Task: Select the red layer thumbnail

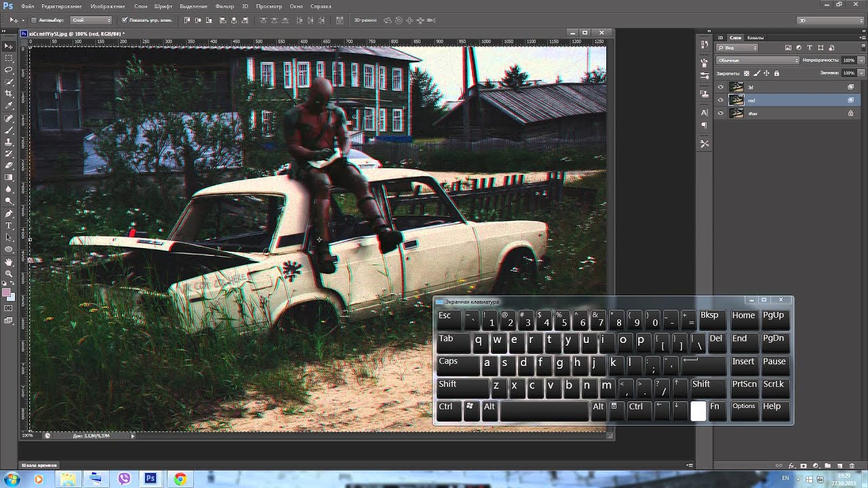Action: coord(736,100)
